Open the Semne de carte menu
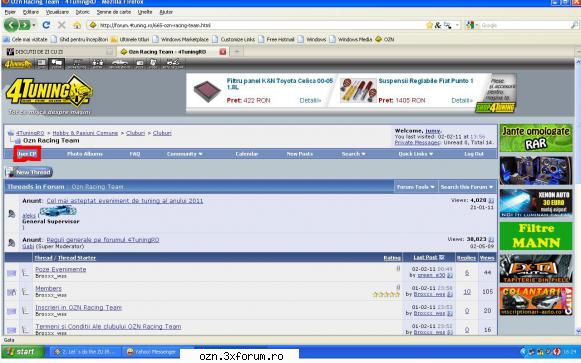 114,12
